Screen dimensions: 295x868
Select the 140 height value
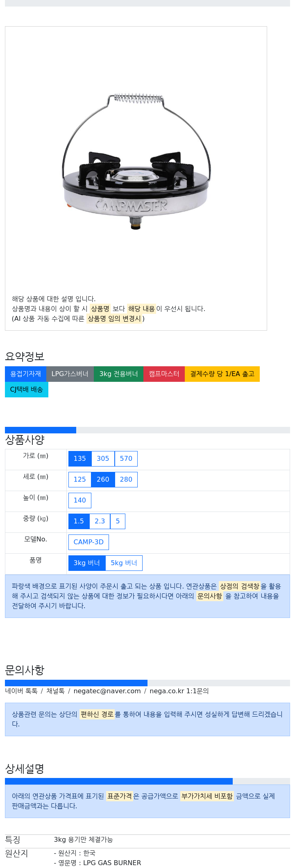(x=80, y=501)
